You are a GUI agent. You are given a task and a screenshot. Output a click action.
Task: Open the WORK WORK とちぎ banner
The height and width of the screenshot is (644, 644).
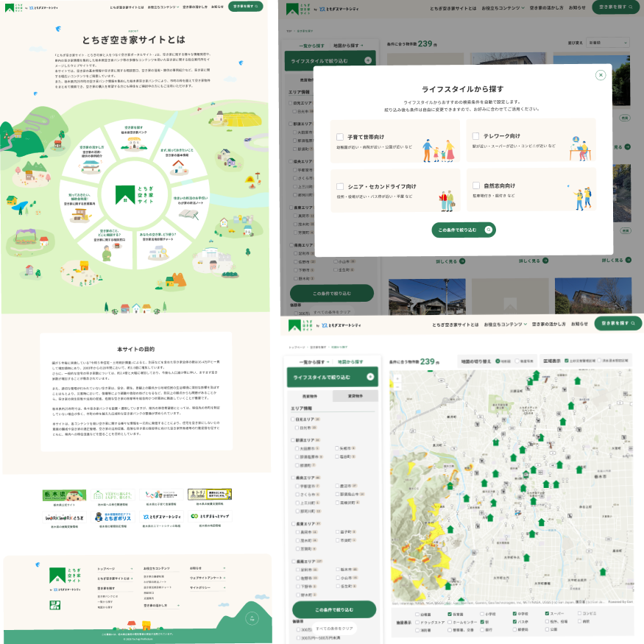click(64, 518)
